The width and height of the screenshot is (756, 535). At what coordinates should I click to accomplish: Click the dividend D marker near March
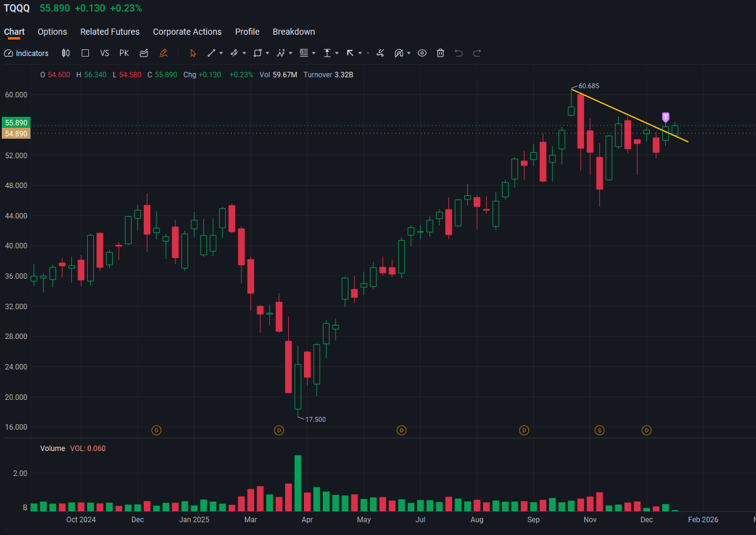coord(279,430)
